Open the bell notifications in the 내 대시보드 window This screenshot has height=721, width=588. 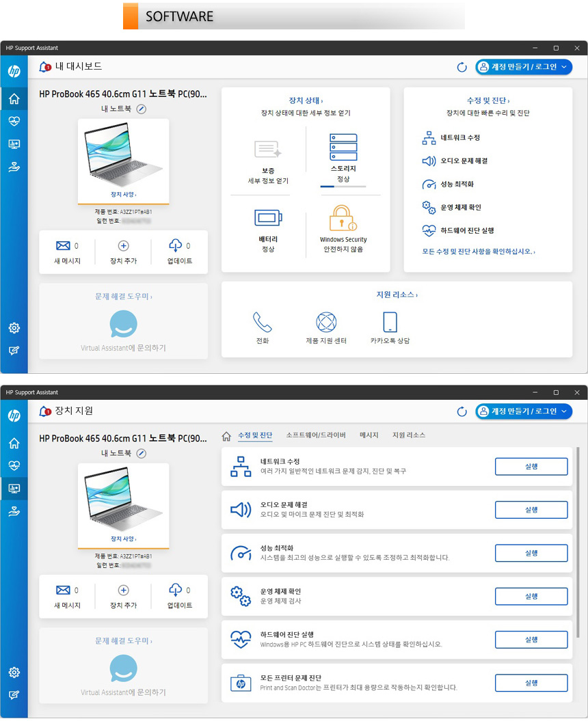[x=45, y=67]
